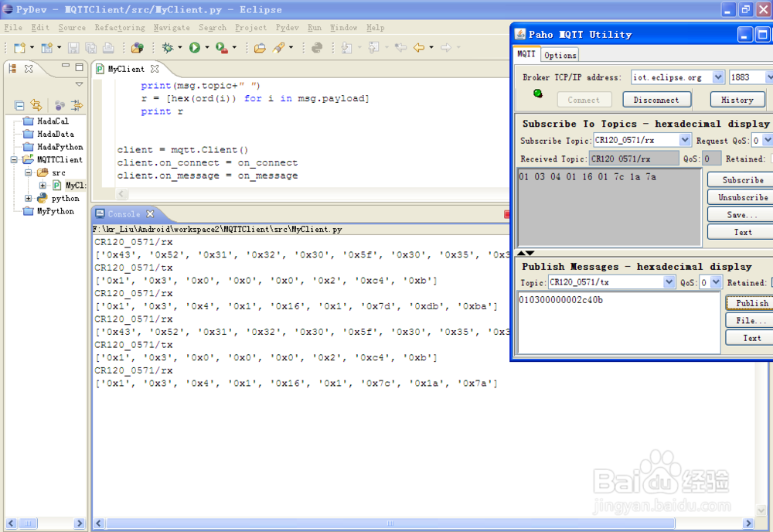773x532 pixels.
Task: Click the Package Explorer view tab icon
Action: pyautogui.click(x=13, y=69)
